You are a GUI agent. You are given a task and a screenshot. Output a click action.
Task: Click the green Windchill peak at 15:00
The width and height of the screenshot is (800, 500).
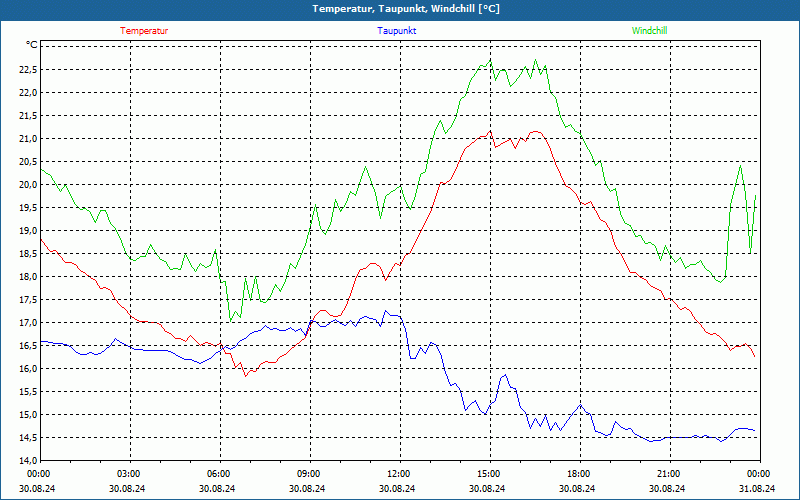[x=490, y=60]
